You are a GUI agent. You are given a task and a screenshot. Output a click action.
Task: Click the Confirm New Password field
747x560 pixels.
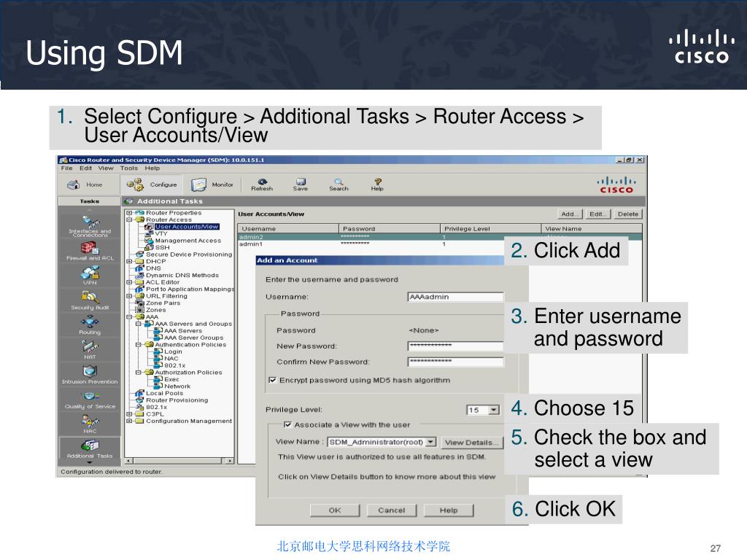tap(455, 362)
